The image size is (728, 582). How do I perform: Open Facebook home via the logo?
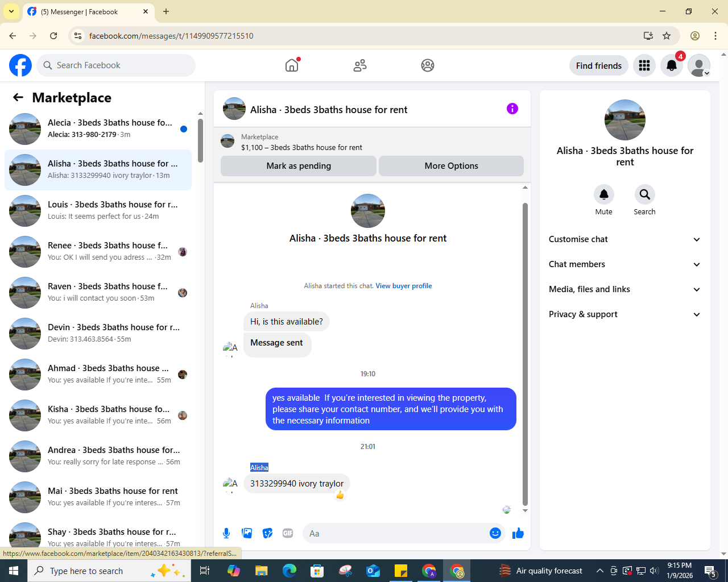point(20,65)
